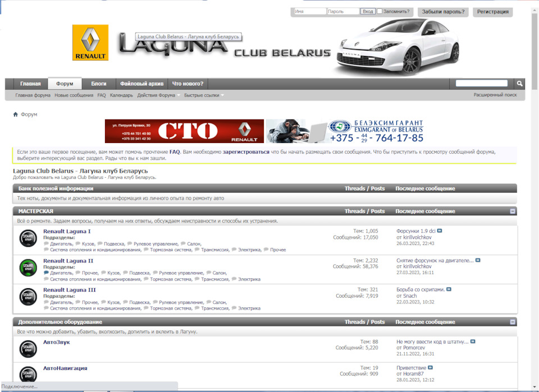Open the Renault Laguna II forum
The height and width of the screenshot is (392, 539).
point(68,261)
